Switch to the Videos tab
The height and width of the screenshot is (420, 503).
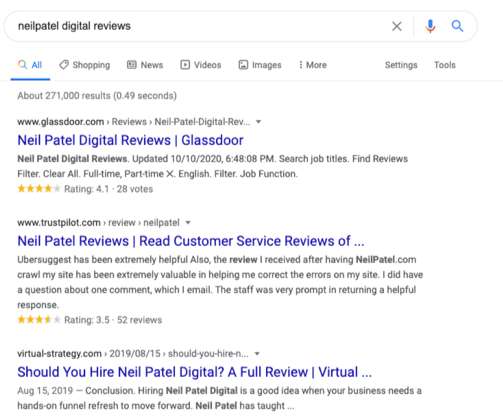coord(201,65)
